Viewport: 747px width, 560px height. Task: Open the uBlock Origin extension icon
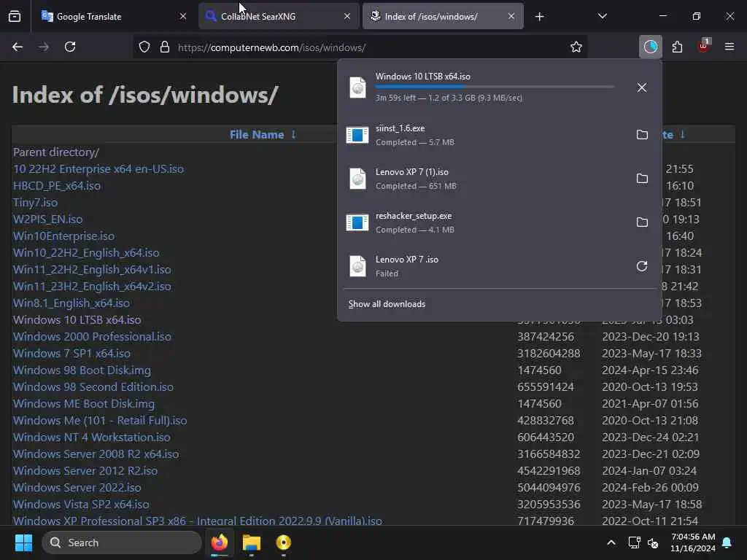click(704, 46)
